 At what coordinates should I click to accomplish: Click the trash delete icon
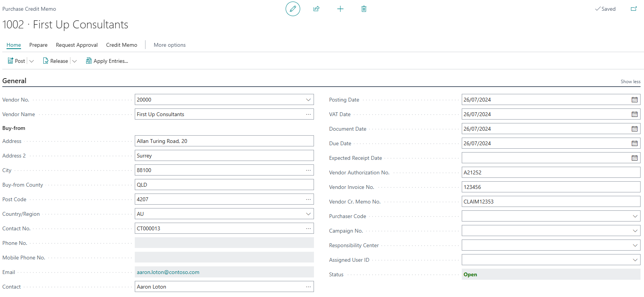click(x=364, y=9)
